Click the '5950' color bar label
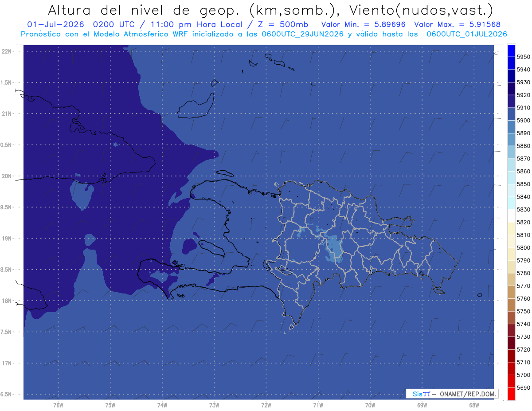The width and height of the screenshot is (532, 411). tap(524, 57)
